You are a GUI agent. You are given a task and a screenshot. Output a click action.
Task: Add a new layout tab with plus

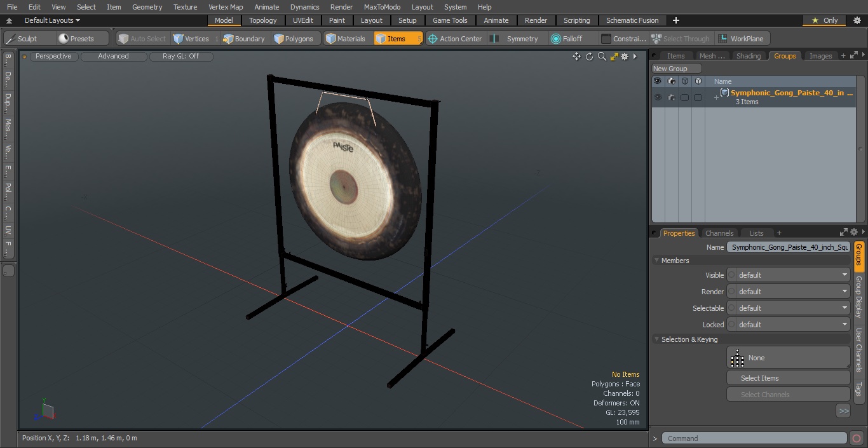676,20
